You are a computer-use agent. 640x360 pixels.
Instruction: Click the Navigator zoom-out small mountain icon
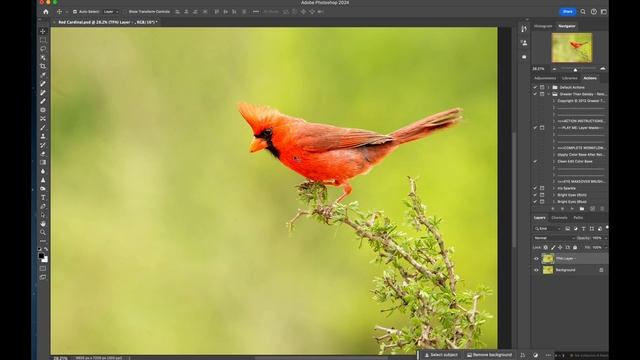pos(554,69)
